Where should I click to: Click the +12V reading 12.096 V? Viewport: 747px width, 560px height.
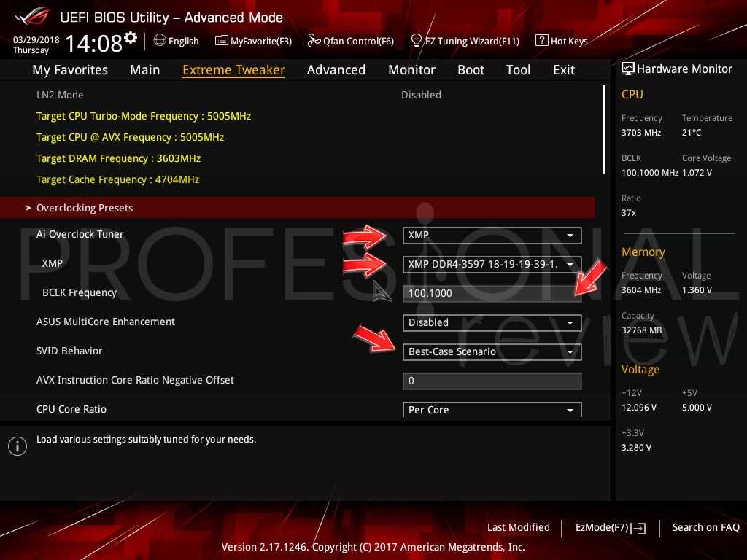[x=639, y=408]
